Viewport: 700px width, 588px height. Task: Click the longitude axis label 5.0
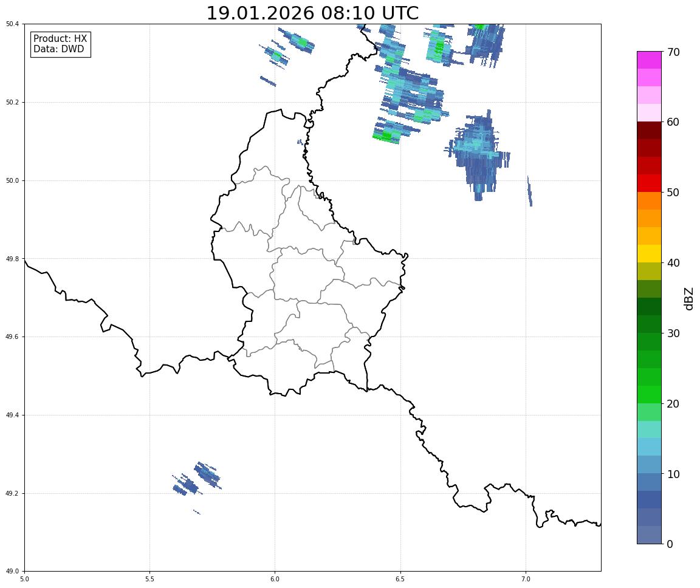tap(24, 579)
